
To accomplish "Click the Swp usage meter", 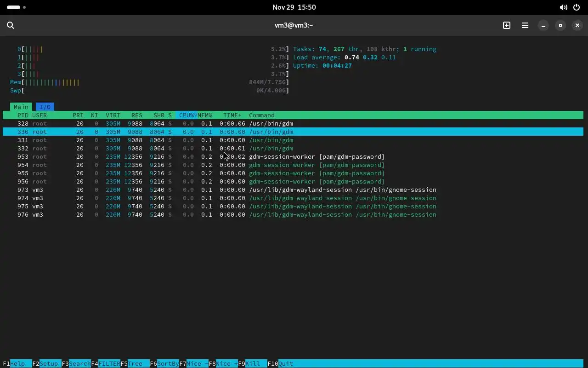I will 150,91.
